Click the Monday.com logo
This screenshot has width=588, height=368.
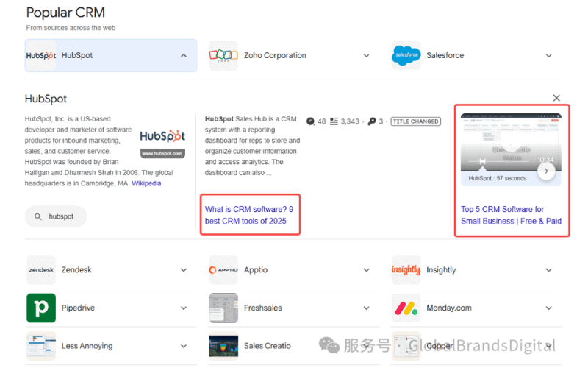(x=406, y=308)
